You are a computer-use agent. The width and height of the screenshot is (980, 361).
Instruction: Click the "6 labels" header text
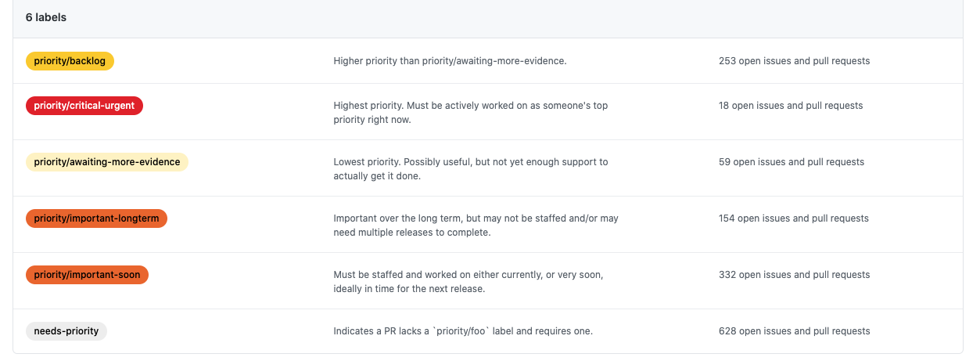pos(46,17)
